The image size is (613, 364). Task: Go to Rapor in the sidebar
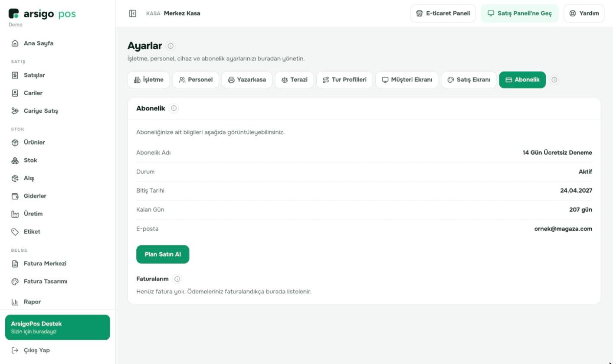coord(58,302)
